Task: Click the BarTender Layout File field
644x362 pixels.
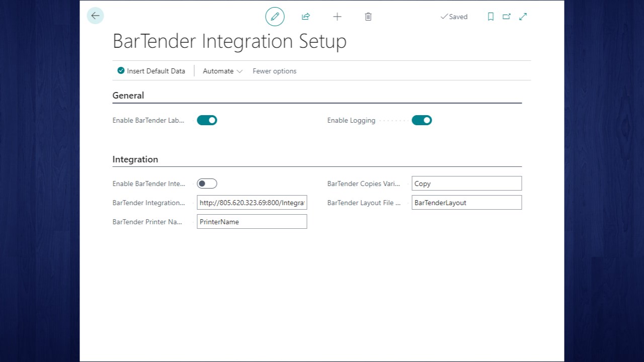Action: 466,203
